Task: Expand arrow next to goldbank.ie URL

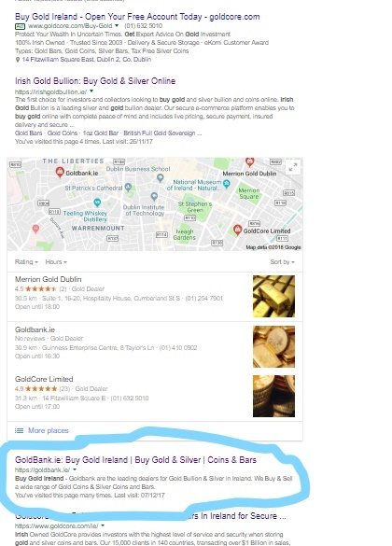Action: (75, 469)
